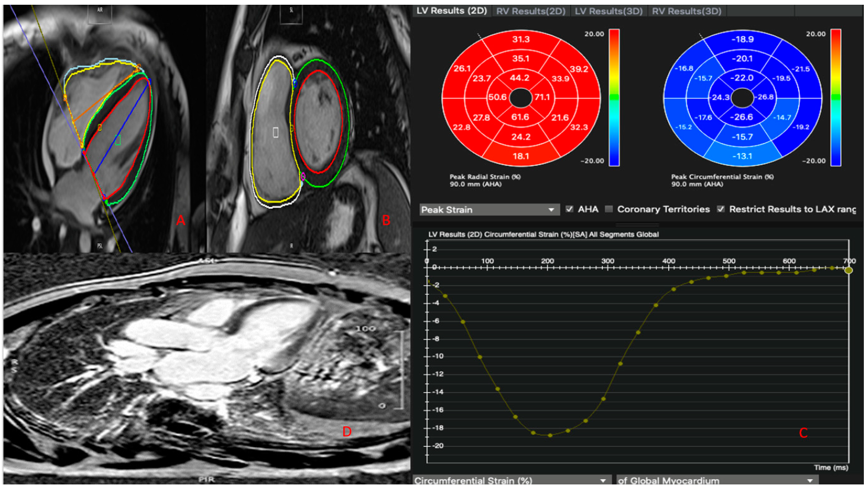Click the orange square marker in view A

[100, 127]
